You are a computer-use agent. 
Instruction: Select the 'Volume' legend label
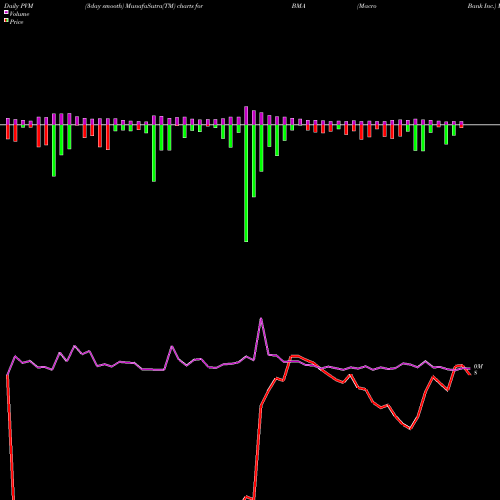[x=19, y=14]
